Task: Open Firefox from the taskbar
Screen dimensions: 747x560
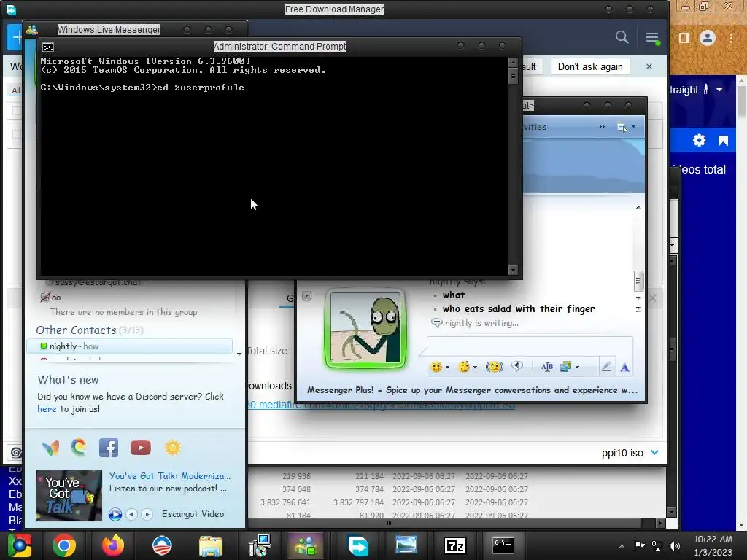Action: [113, 545]
